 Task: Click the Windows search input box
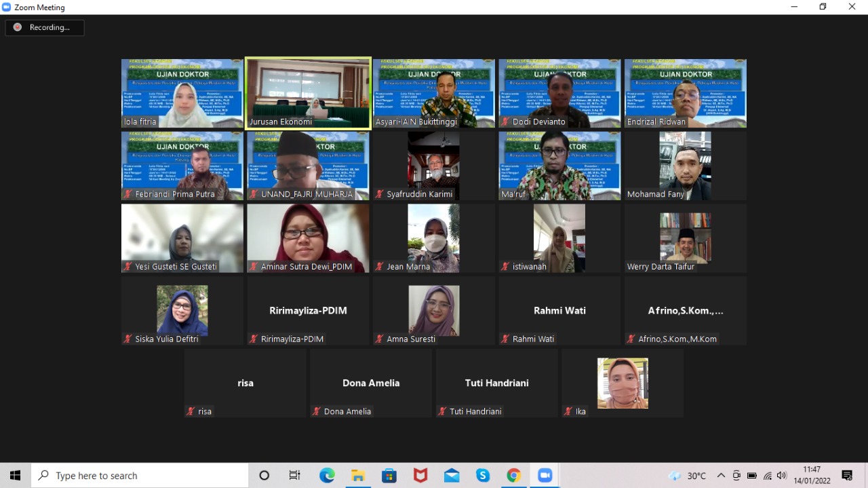[142, 476]
